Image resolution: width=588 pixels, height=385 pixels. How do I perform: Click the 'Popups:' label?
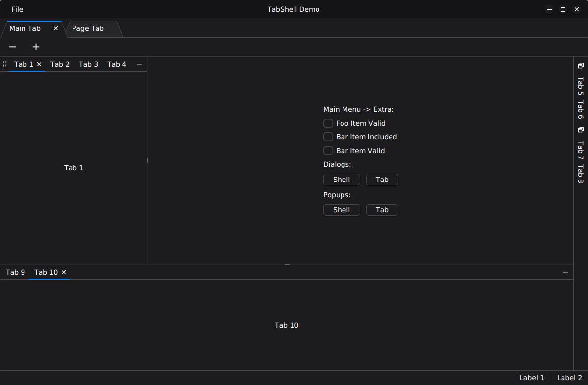337,195
